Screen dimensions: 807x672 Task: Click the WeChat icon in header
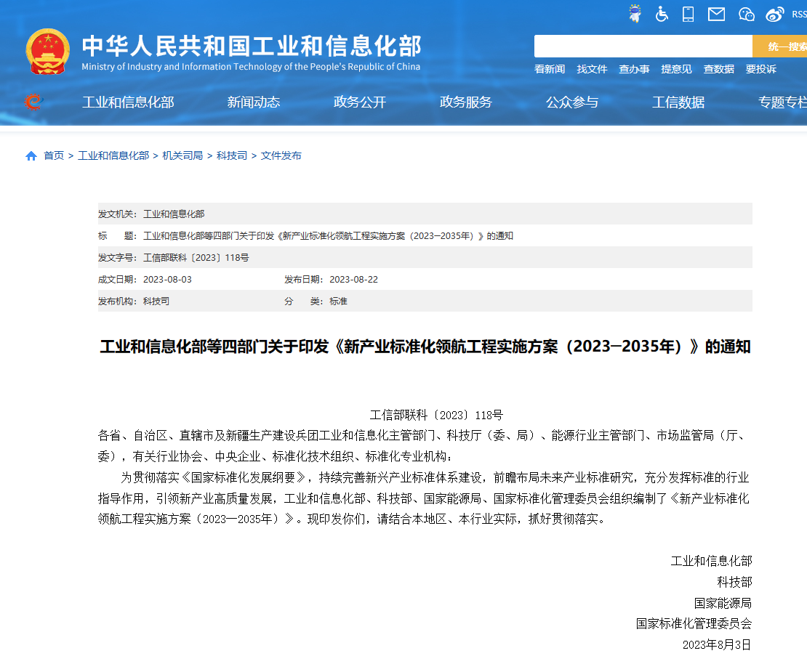(x=747, y=14)
